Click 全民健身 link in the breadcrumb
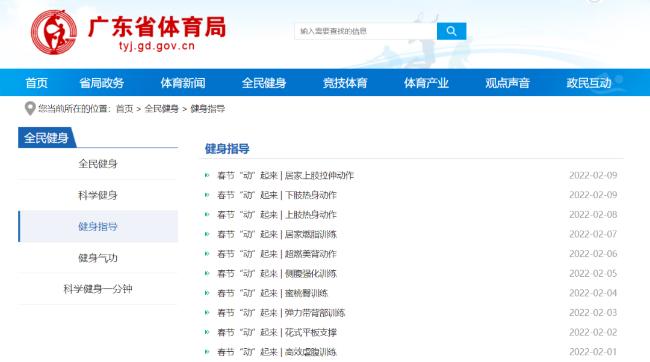 161,109
